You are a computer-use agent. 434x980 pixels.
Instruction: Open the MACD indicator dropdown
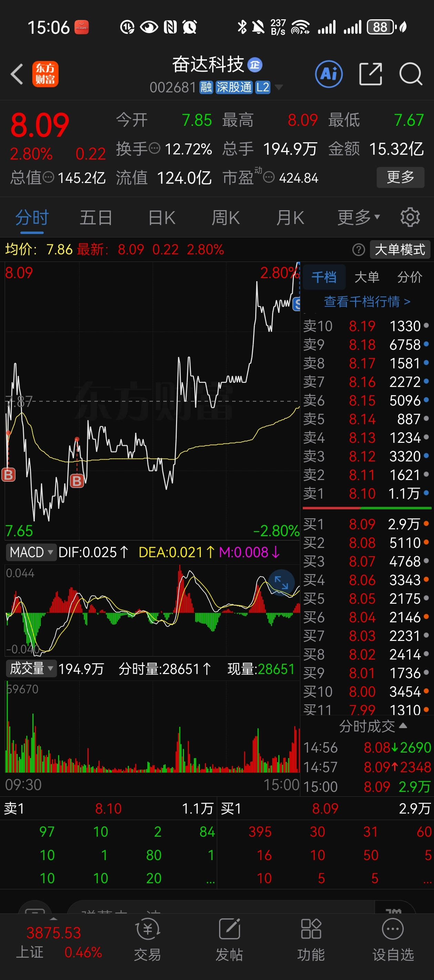click(x=31, y=552)
